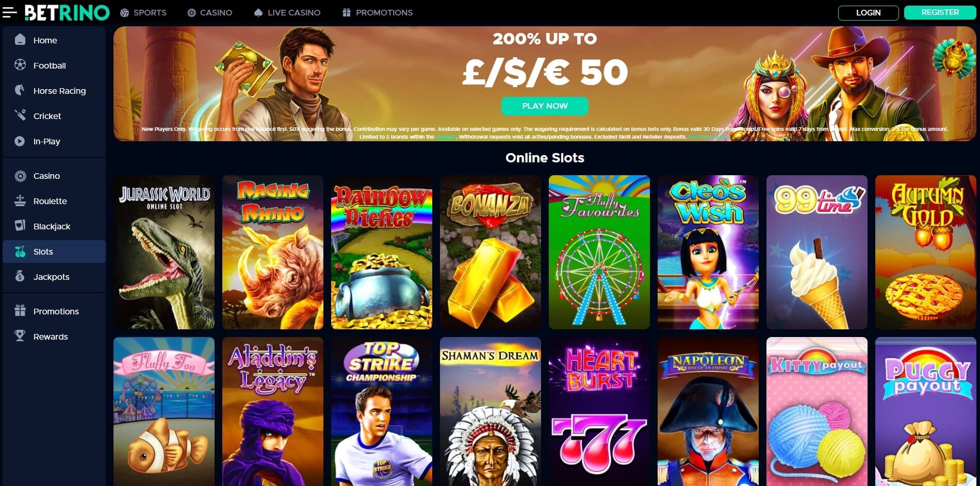
Task: Select the Roulette icon in sidebar
Action: 20,200
